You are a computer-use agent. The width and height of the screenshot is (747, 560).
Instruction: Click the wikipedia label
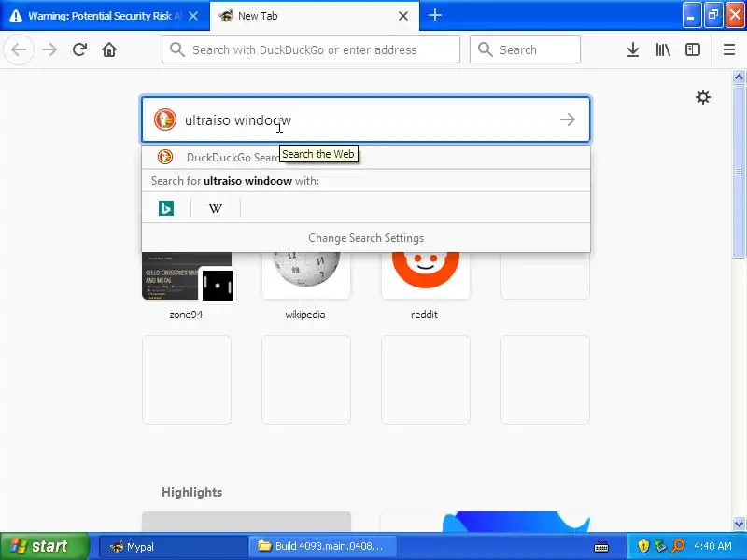pos(305,315)
